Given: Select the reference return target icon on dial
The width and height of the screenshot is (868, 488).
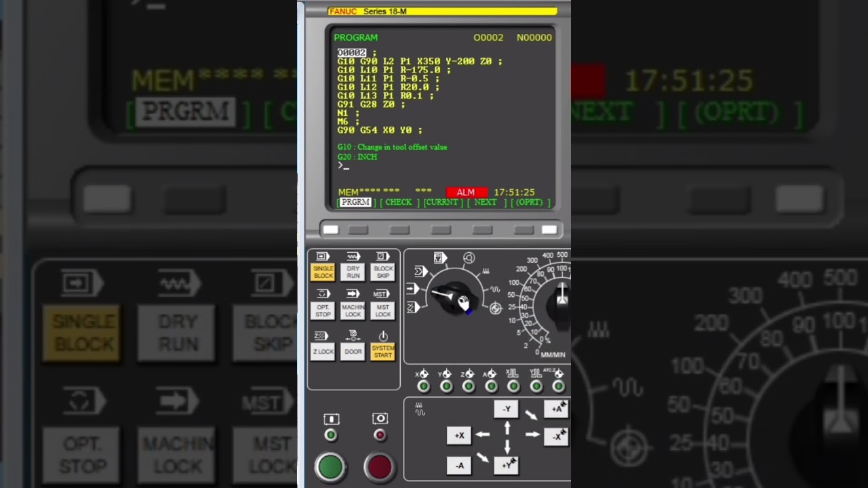Looking at the screenshot, I should [x=496, y=308].
